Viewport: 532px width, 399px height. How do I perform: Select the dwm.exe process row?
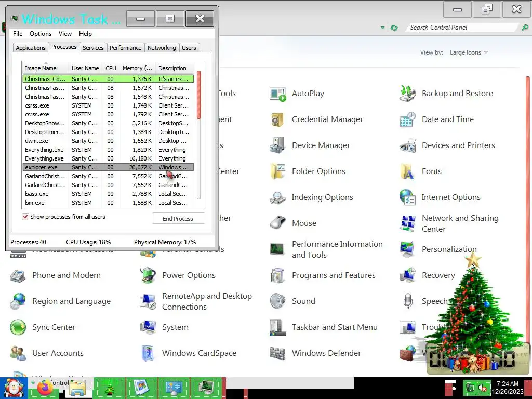(108, 141)
